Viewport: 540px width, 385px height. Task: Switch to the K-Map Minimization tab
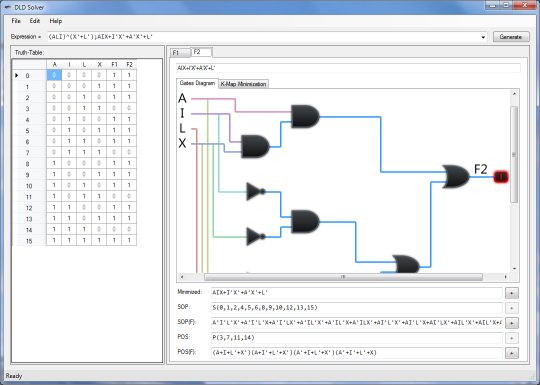pyautogui.click(x=243, y=84)
